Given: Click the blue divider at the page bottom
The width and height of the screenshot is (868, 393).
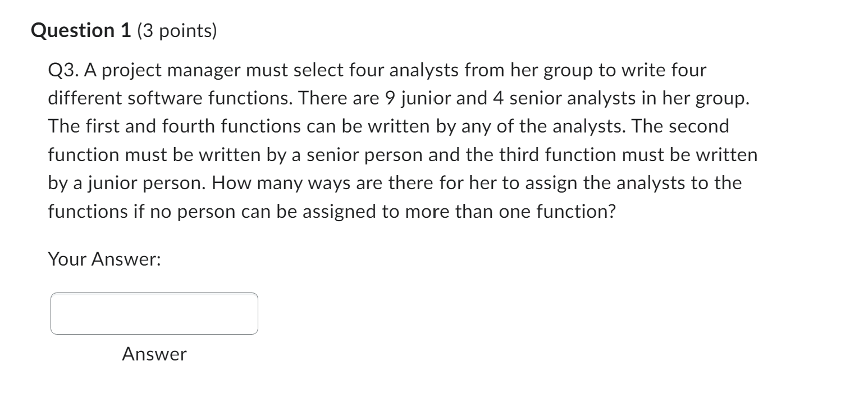Looking at the screenshot, I should (434, 391).
